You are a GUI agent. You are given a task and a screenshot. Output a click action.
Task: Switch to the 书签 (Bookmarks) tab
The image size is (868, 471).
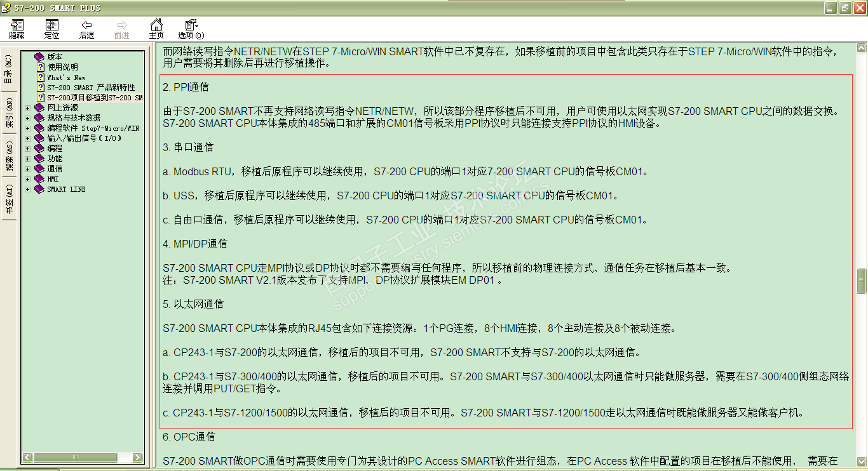(x=9, y=199)
